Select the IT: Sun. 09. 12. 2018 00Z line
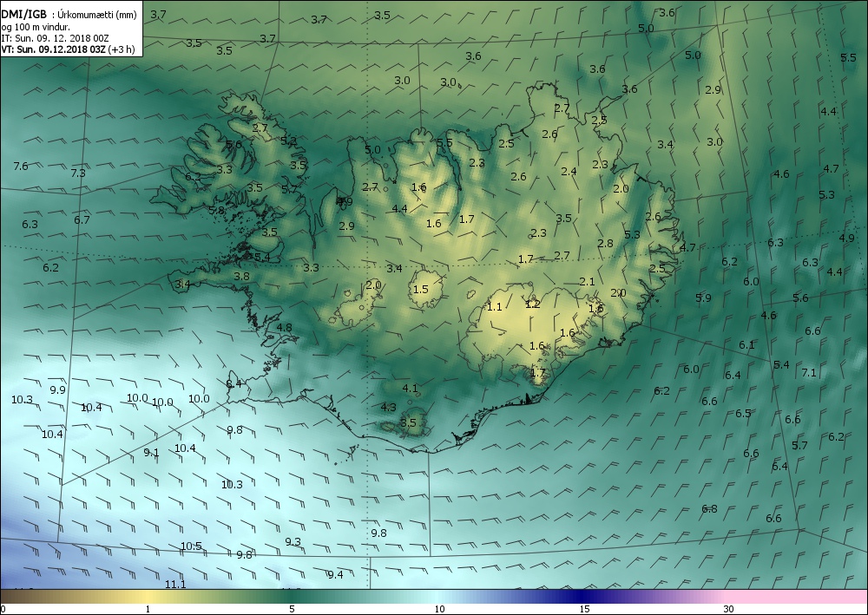Screen dimensions: 868x615 [55, 37]
